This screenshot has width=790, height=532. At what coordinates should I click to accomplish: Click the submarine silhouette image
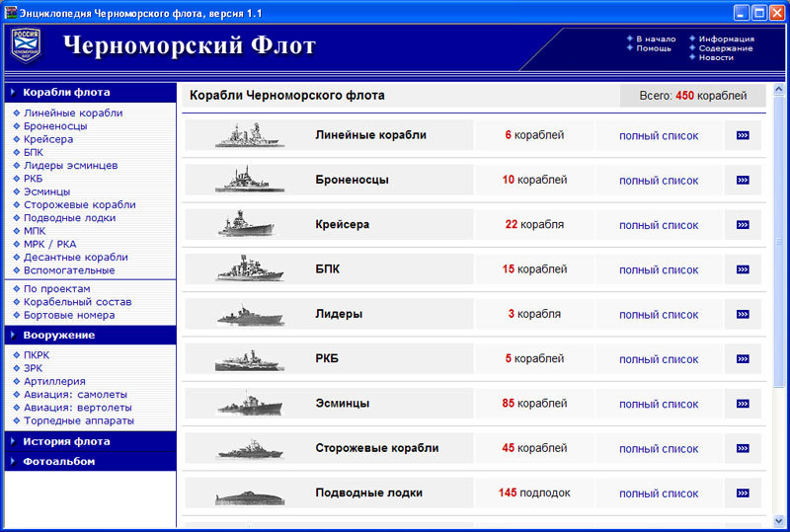tap(243, 494)
